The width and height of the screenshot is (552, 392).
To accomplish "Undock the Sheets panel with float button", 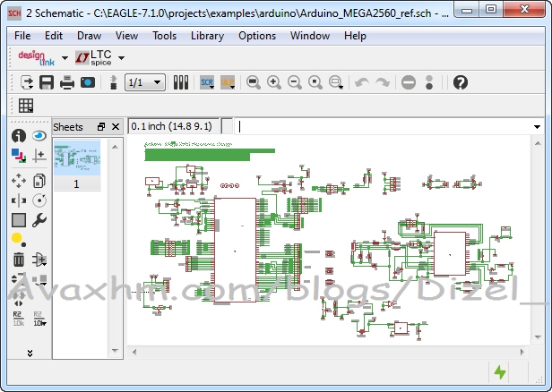I will [x=101, y=127].
